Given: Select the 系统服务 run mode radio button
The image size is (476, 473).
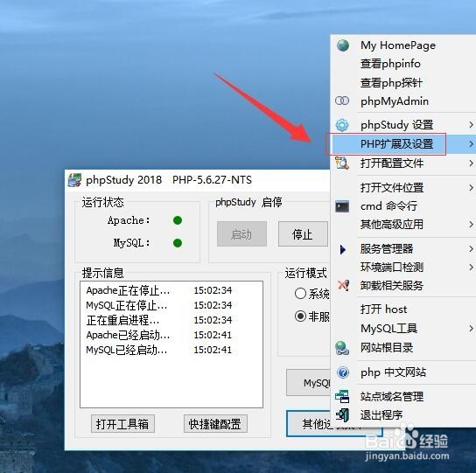Looking at the screenshot, I should coord(300,294).
